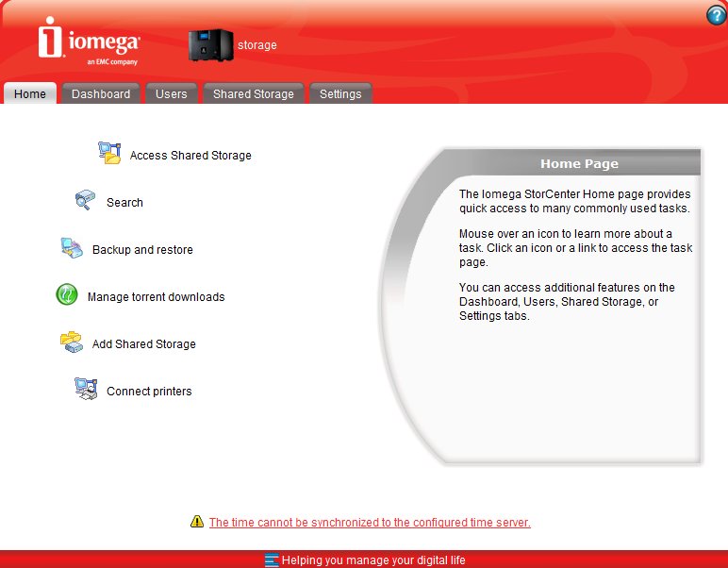The width and height of the screenshot is (728, 568).
Task: Click the Access Shared Storage icon
Action: tap(110, 154)
